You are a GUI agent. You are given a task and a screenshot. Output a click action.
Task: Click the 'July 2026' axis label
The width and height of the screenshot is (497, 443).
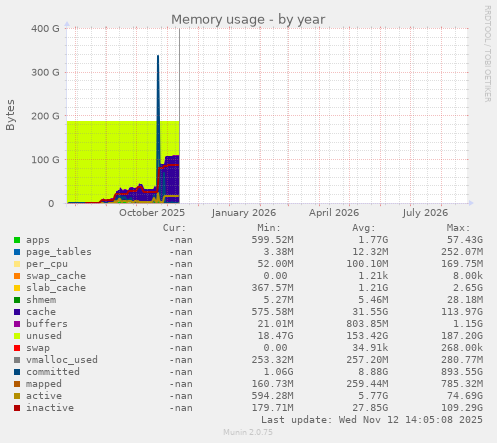pos(425,213)
